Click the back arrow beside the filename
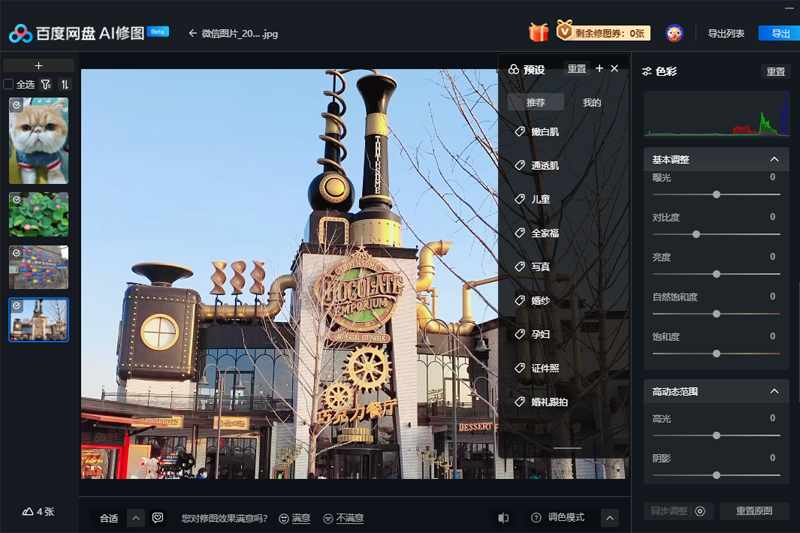 tap(192, 33)
